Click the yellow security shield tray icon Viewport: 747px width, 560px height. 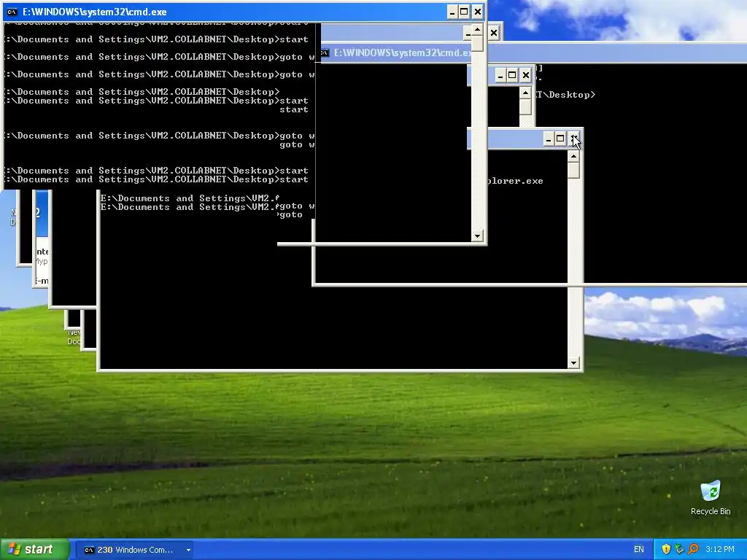coord(666,550)
